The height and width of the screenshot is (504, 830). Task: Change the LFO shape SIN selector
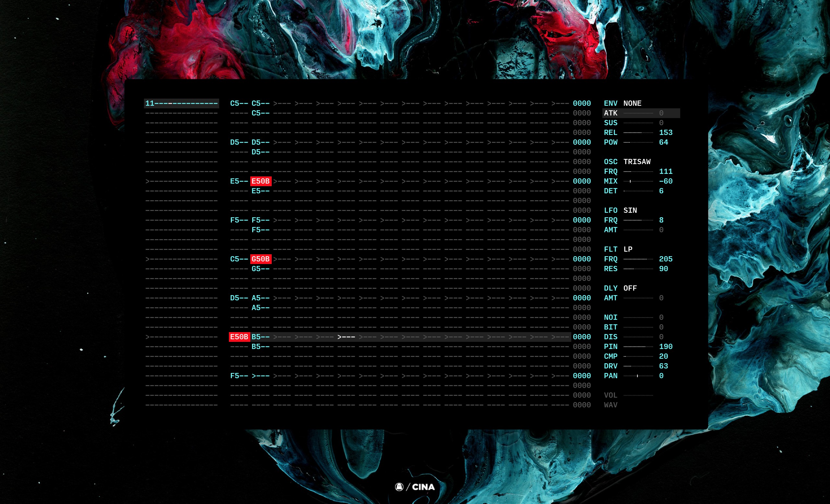tap(630, 210)
